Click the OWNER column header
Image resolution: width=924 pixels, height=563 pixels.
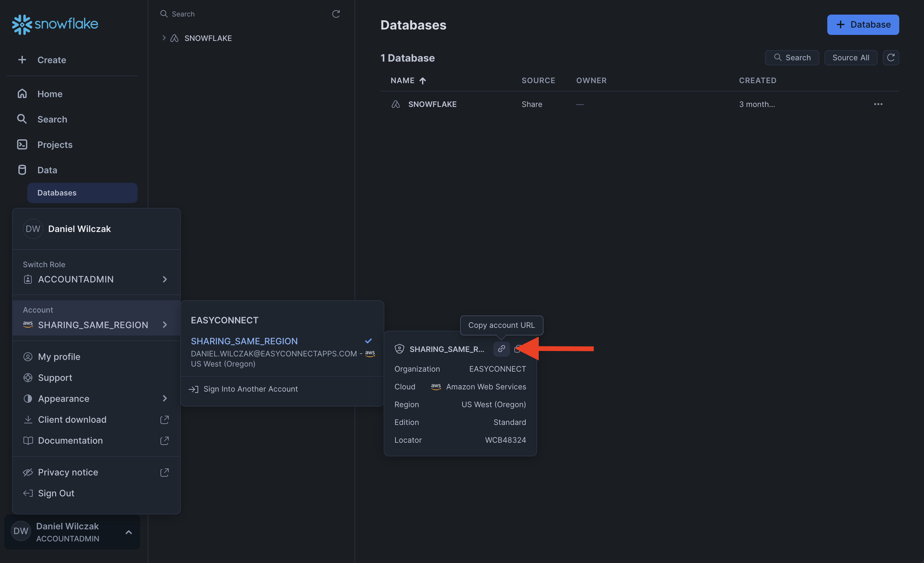(x=591, y=80)
